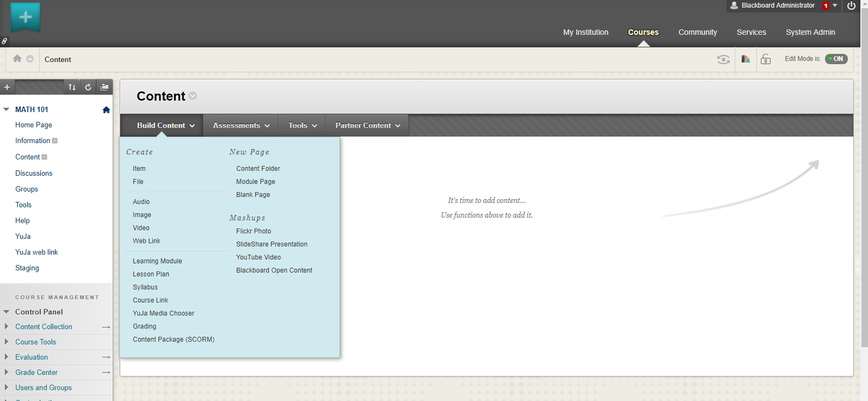868x401 pixels.
Task: Create a new Content Folder
Action: [x=258, y=169]
